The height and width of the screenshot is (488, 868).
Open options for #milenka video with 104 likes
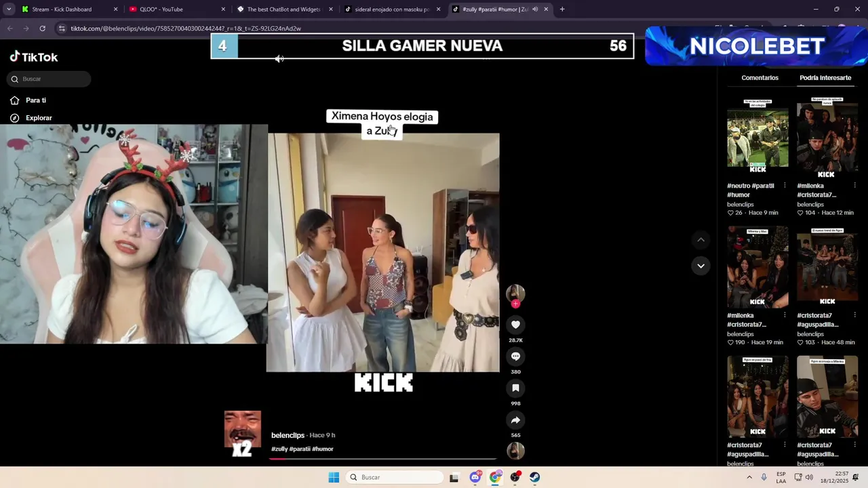point(854,186)
